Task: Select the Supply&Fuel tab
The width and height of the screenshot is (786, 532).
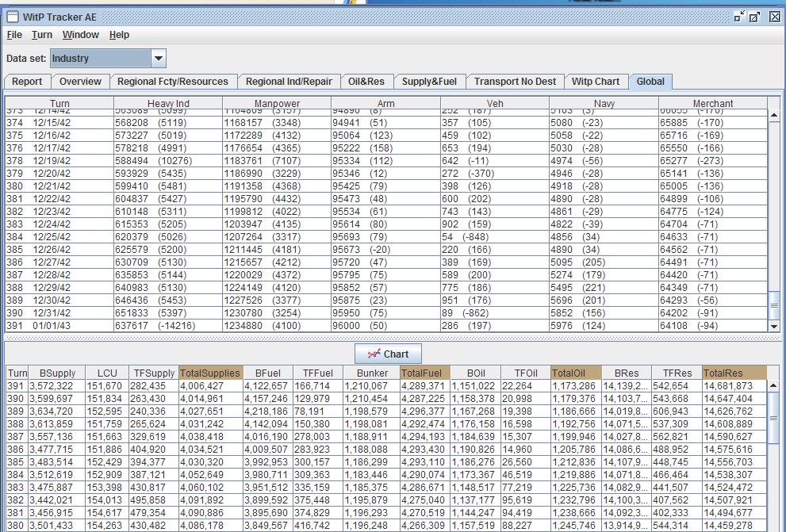Action: (429, 82)
